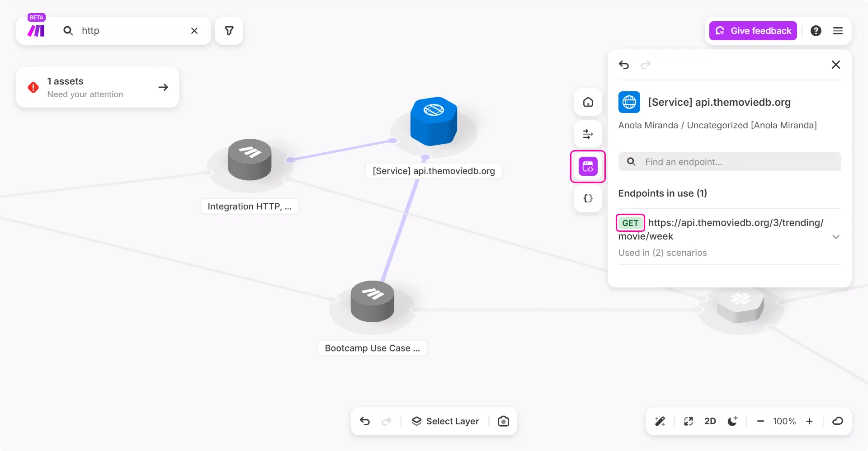Screen dimensions: 868x451
Task: Click the '[Service] api.themoviedb.org' node label
Action: coord(434,171)
